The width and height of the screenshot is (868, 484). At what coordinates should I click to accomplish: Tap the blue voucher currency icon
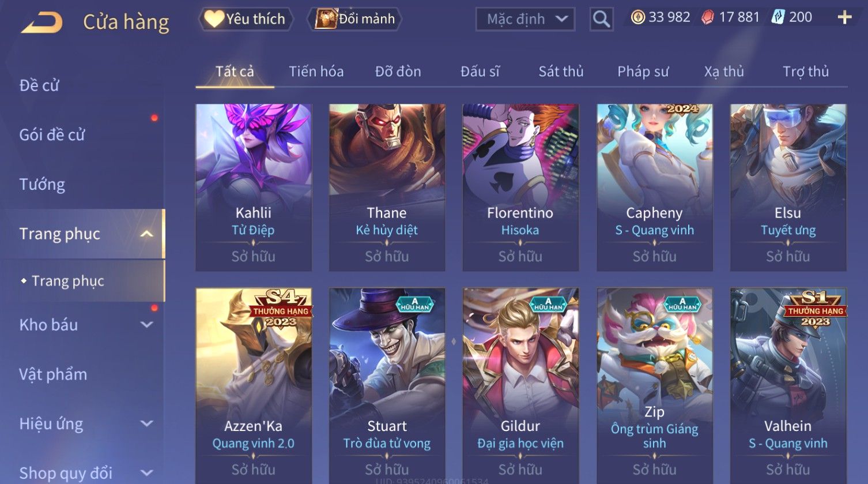(x=778, y=17)
